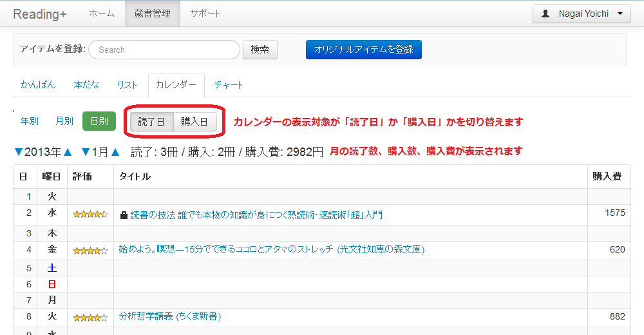Screen dimensions: 644x335
Task: Select the カレンダー tab
Action: tap(176, 84)
